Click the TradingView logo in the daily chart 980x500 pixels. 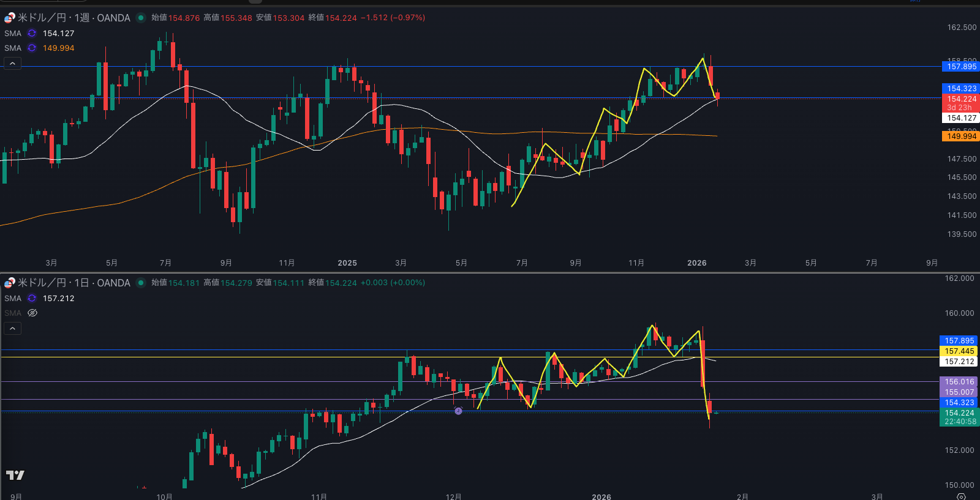tap(15, 475)
